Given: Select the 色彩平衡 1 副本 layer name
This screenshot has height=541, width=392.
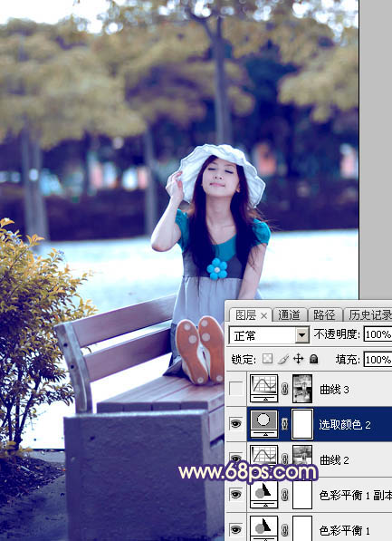Looking at the screenshot, I should tap(356, 495).
